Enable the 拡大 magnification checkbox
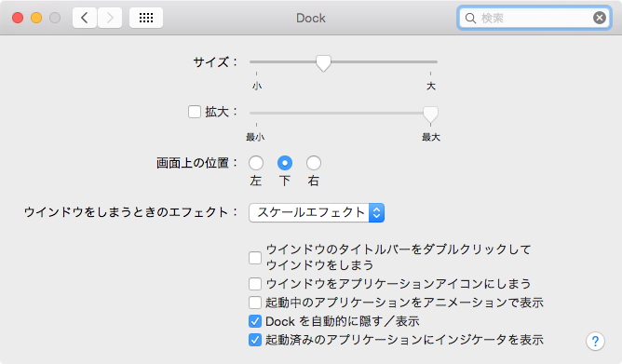Image resolution: width=622 pixels, height=364 pixels. pyautogui.click(x=195, y=112)
